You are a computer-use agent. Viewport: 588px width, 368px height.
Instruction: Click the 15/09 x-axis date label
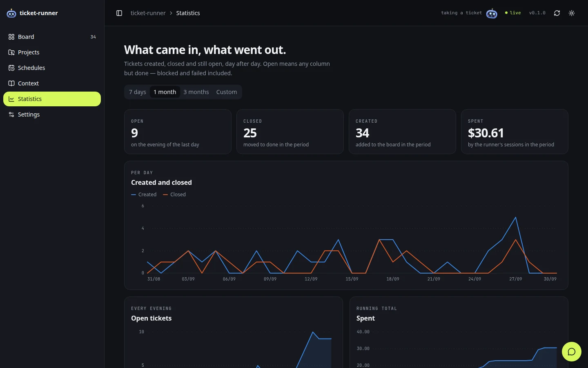(352, 279)
